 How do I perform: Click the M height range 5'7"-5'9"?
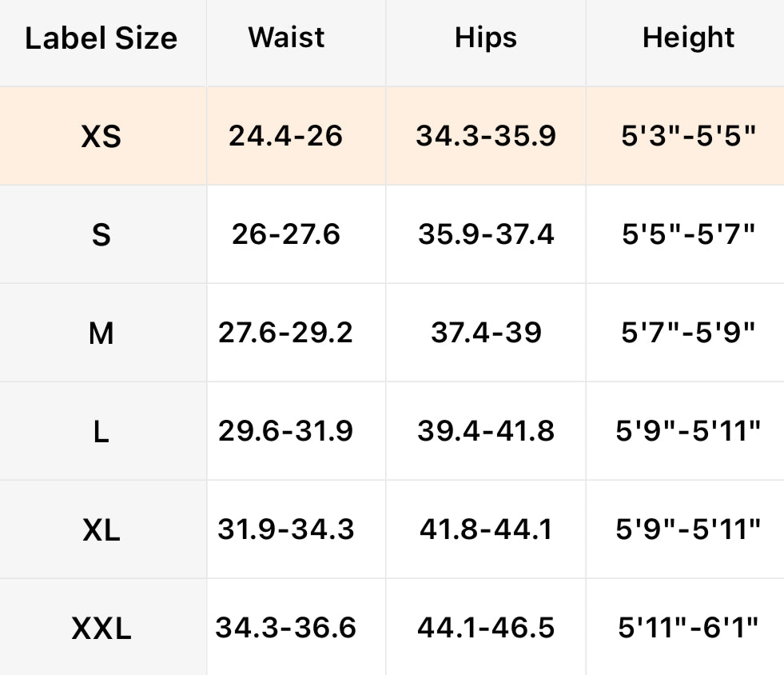688,334
